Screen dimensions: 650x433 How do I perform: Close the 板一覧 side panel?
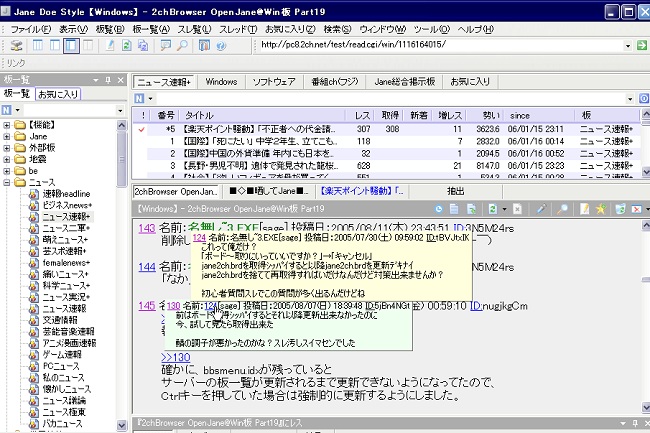(x=121, y=80)
